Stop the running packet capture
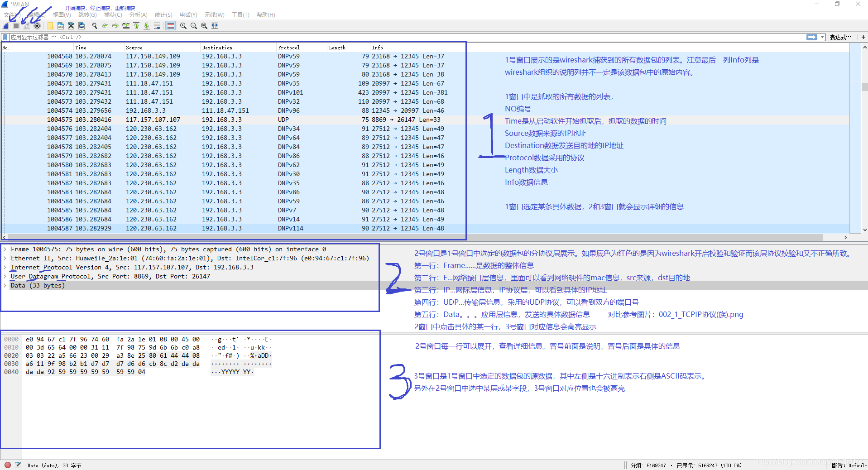Image resolution: width=868 pixels, height=470 pixels. [x=16, y=26]
